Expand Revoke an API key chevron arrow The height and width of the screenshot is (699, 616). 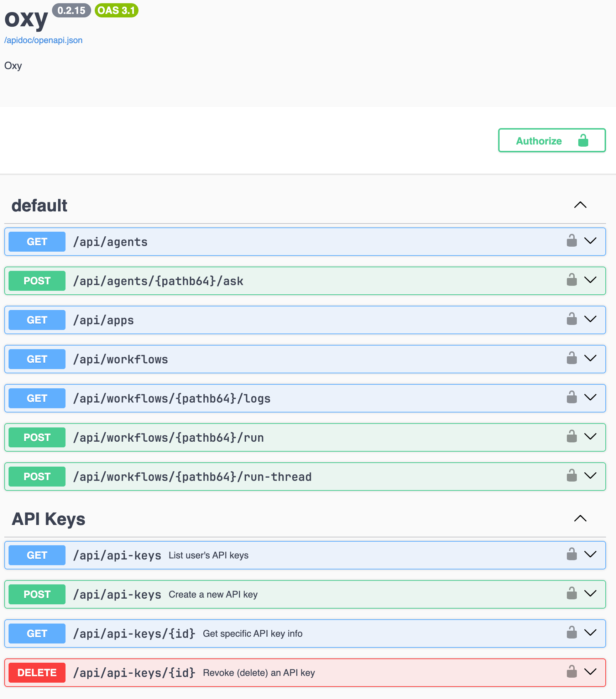coord(590,672)
